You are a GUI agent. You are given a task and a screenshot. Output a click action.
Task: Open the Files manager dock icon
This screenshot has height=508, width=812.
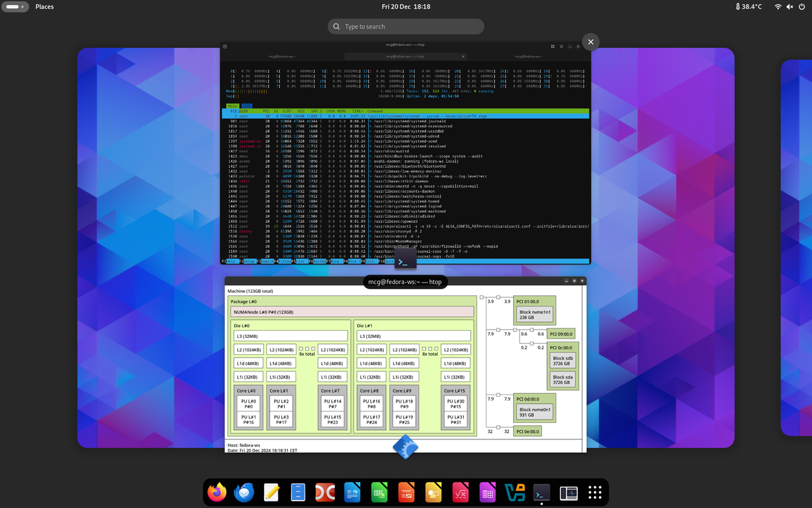[298, 492]
